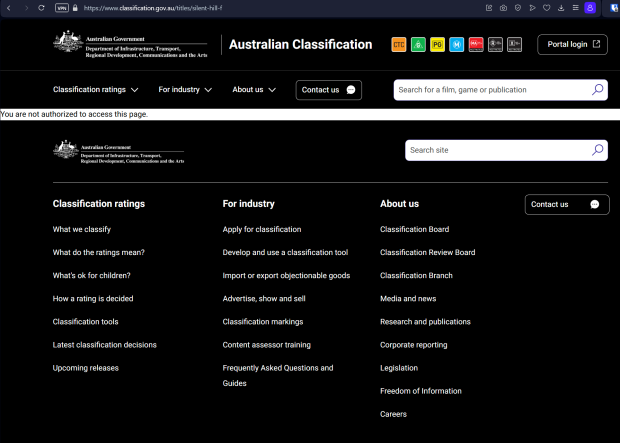Viewport: 620px width, 443px height.
Task: Open Freedom of Information link
Action: click(x=421, y=391)
